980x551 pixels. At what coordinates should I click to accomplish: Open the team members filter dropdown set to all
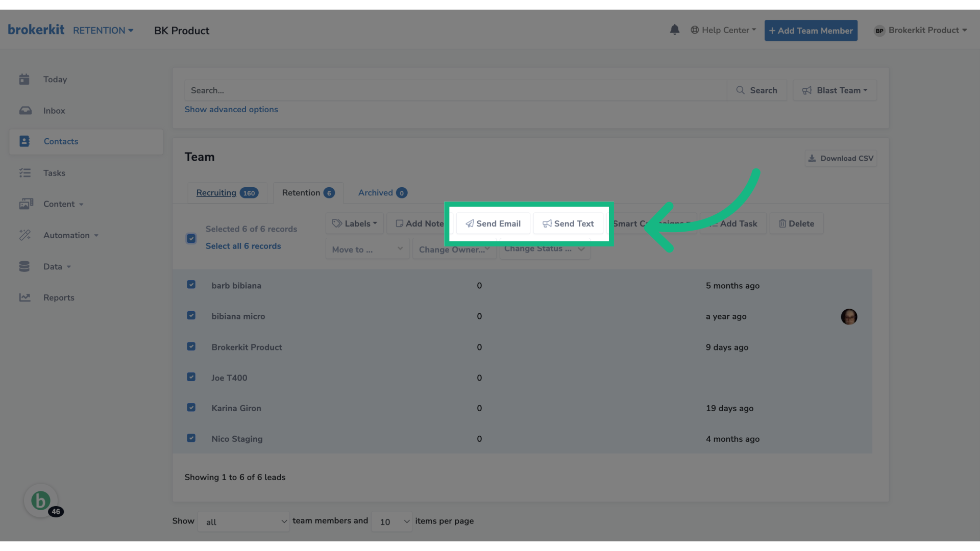(243, 521)
